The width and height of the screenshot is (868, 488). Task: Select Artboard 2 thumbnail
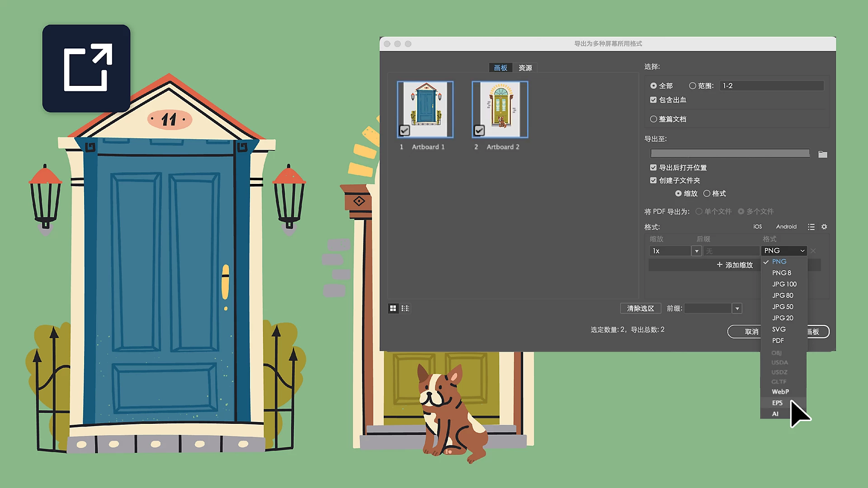[x=500, y=110]
